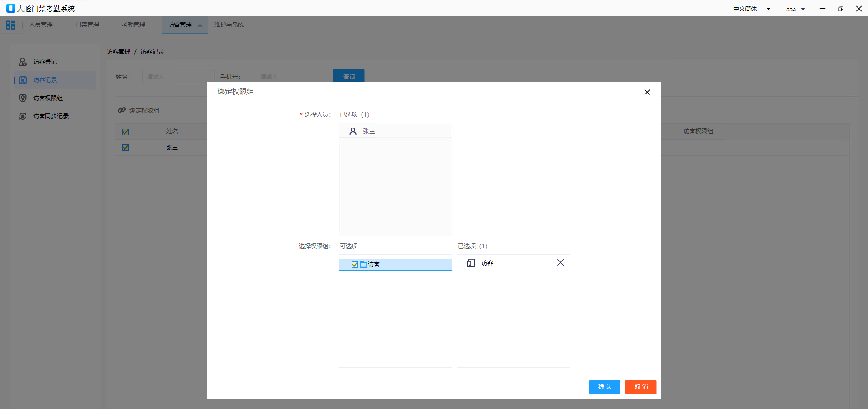Screen dimensions: 868x409
Task: Click the 访客登记 sidebar icon
Action: point(23,62)
